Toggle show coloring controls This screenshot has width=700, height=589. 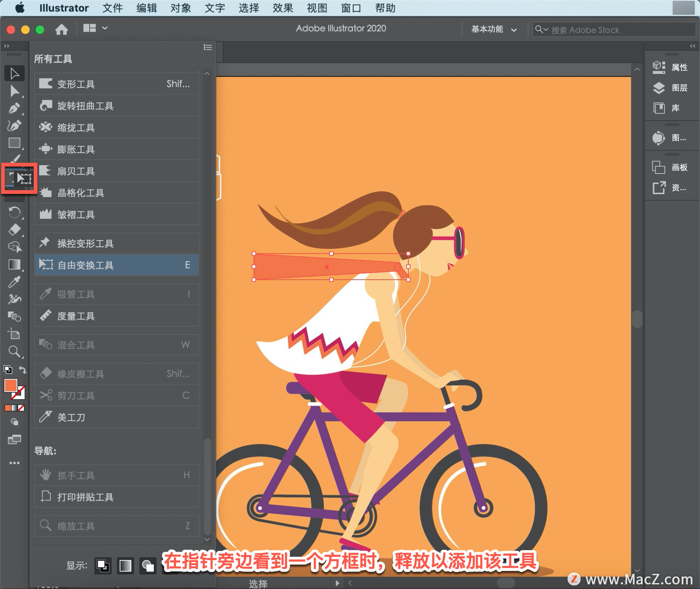pos(125,566)
